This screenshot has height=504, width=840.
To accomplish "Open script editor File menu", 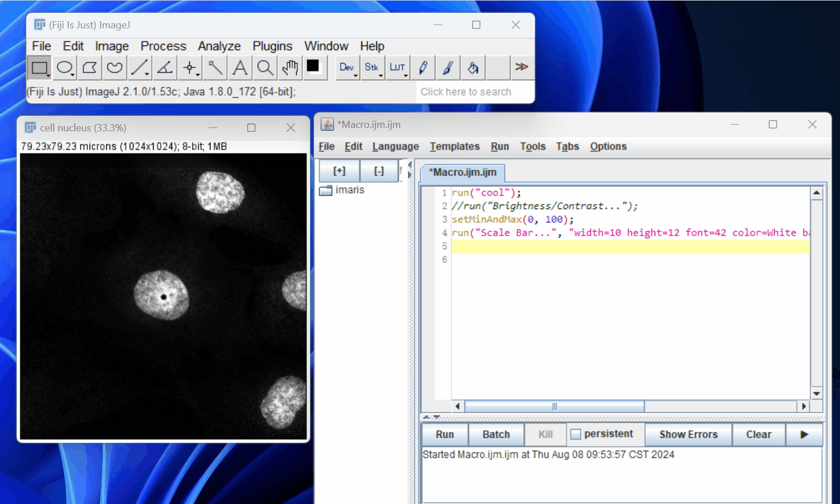I will tap(327, 146).
